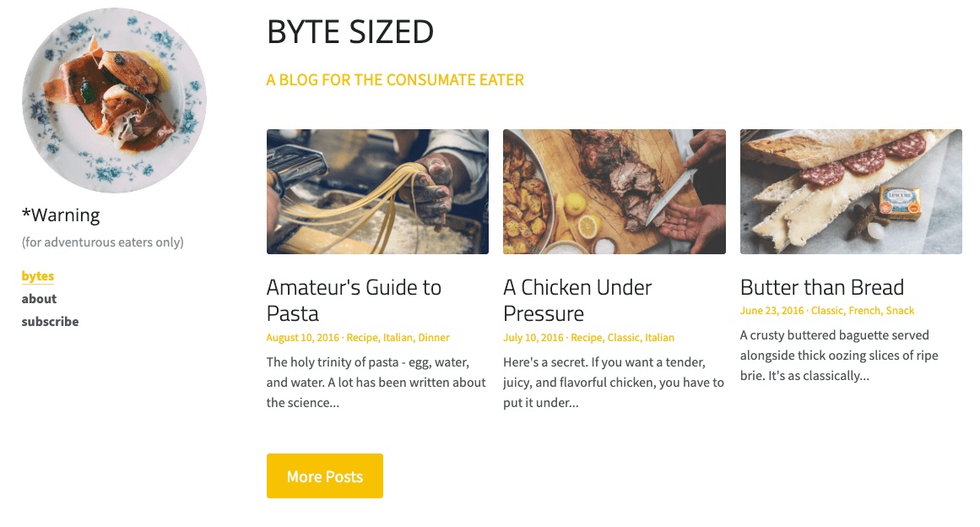Image resolution: width=980 pixels, height=527 pixels.
Task: Click the August 10, 2016 date link
Action: pyautogui.click(x=301, y=337)
